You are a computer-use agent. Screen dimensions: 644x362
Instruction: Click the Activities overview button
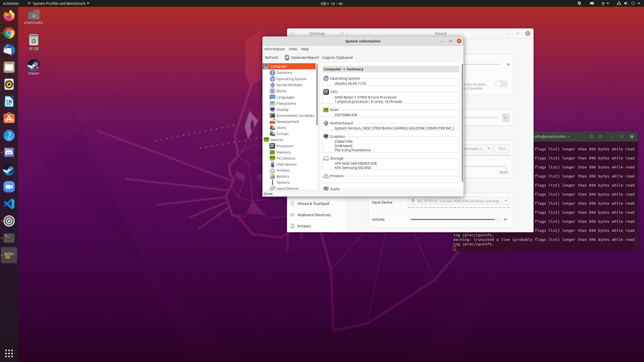[x=11, y=4]
